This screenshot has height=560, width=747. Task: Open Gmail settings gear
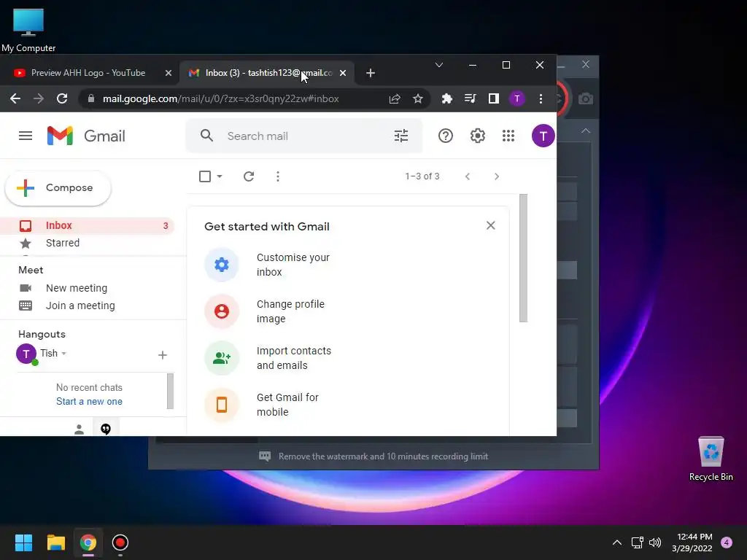pos(477,136)
